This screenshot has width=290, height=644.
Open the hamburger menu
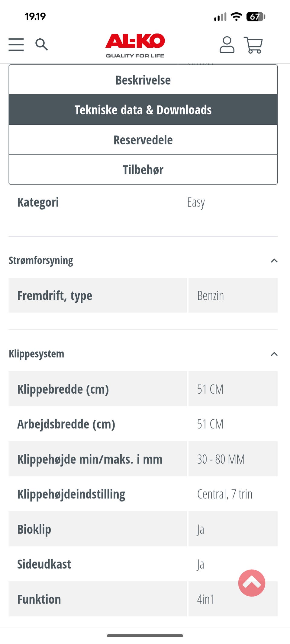pyautogui.click(x=16, y=45)
